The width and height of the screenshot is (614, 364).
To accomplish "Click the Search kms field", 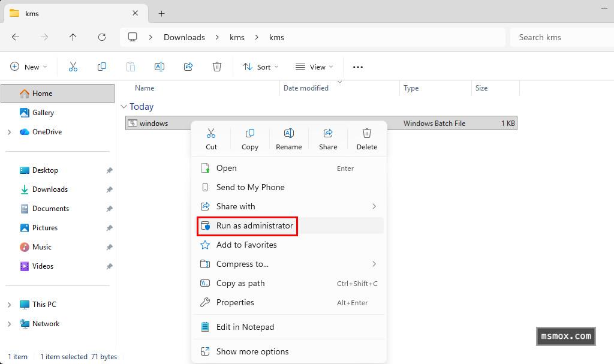I will [x=561, y=37].
